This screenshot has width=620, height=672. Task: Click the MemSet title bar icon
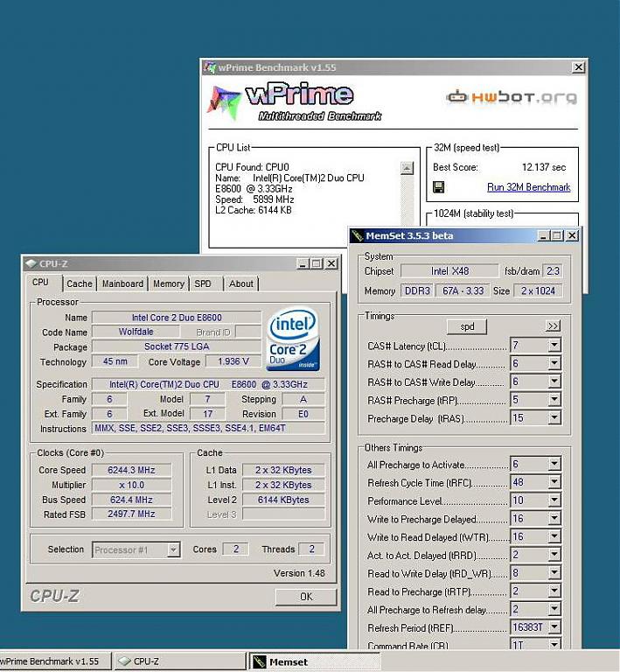[x=357, y=235]
